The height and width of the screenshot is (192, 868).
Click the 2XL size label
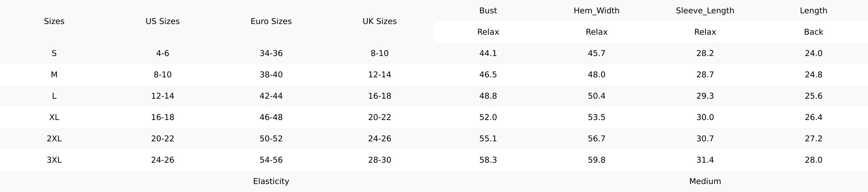click(54, 139)
